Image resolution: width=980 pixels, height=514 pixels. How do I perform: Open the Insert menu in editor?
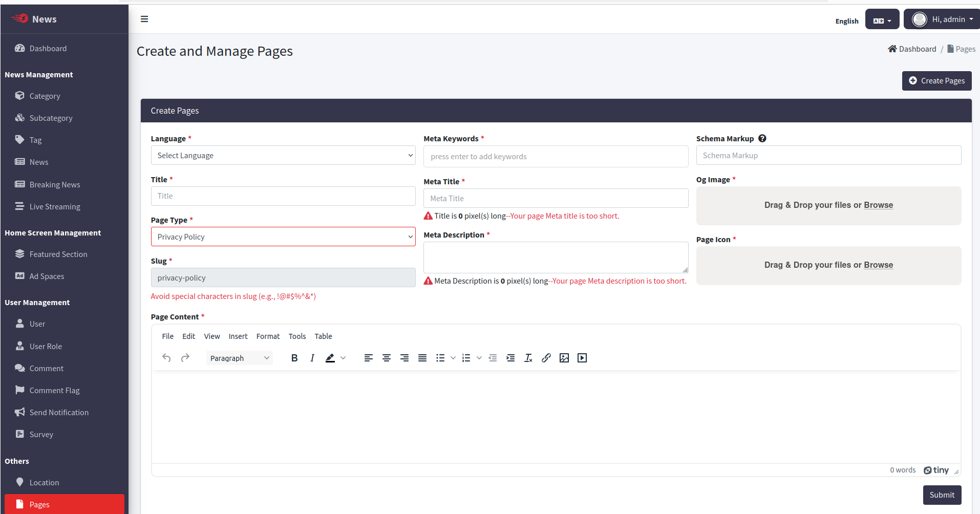(x=238, y=336)
